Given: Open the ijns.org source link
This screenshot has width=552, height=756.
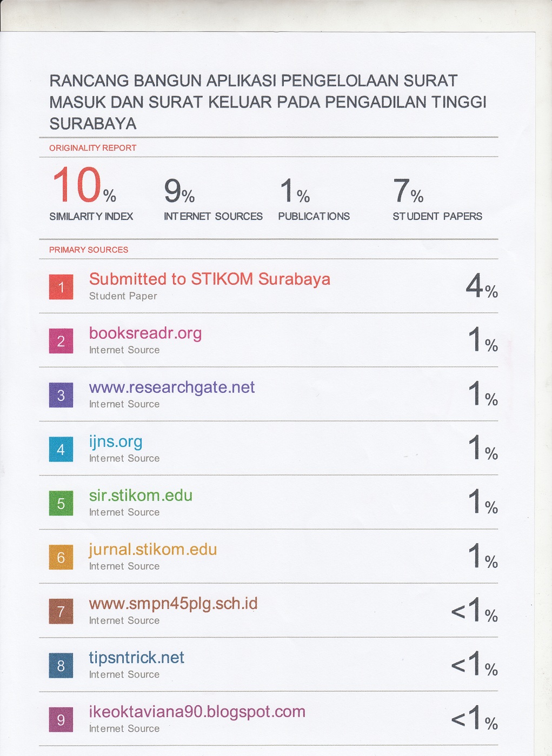Looking at the screenshot, I should (116, 442).
